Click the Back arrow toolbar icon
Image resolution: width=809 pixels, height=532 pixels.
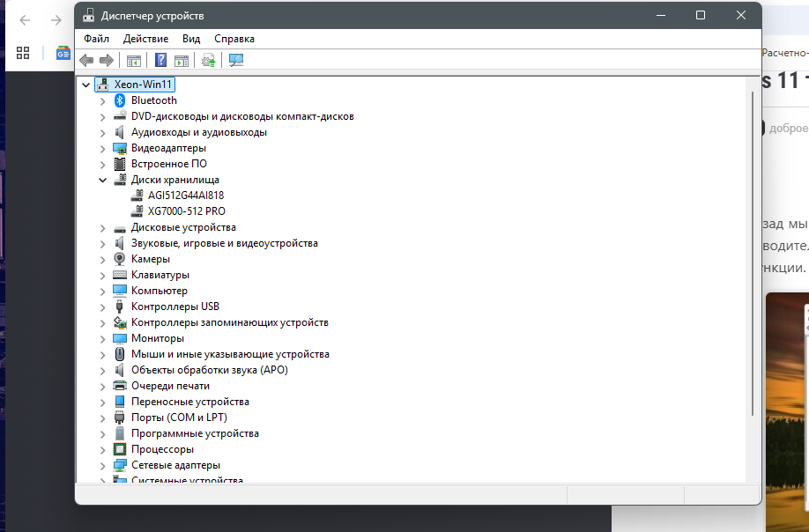[86, 60]
